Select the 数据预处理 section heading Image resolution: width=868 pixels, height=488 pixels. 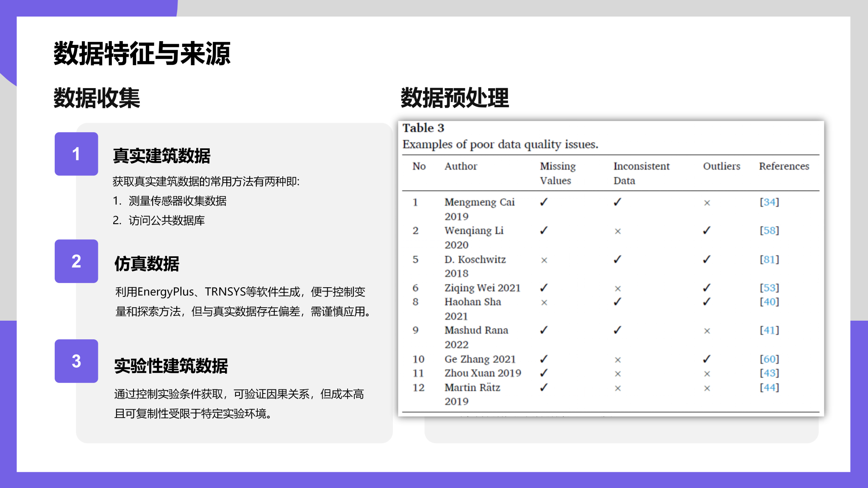[454, 98]
